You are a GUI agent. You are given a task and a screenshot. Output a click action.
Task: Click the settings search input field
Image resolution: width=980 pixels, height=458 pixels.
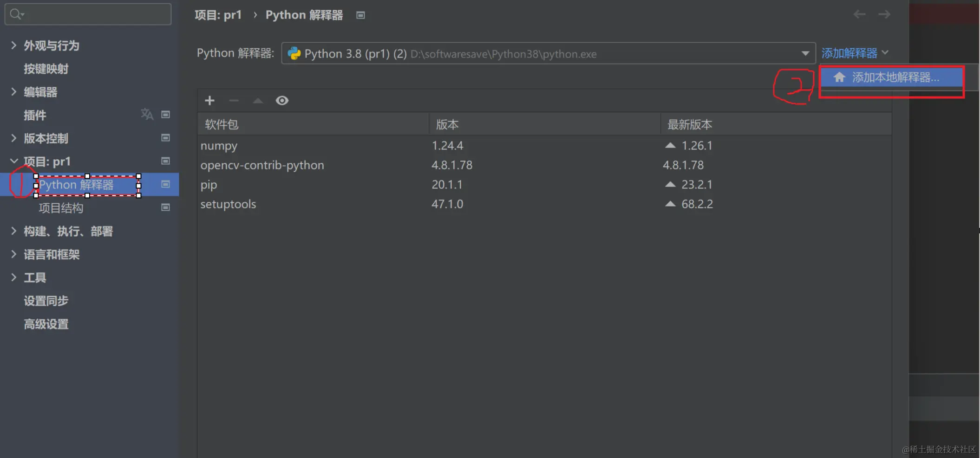coord(93,14)
